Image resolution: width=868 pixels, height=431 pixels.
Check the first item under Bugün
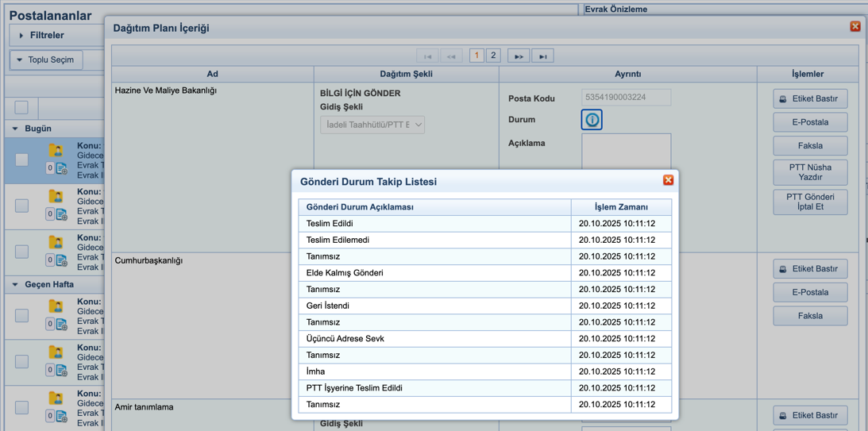[x=21, y=160]
